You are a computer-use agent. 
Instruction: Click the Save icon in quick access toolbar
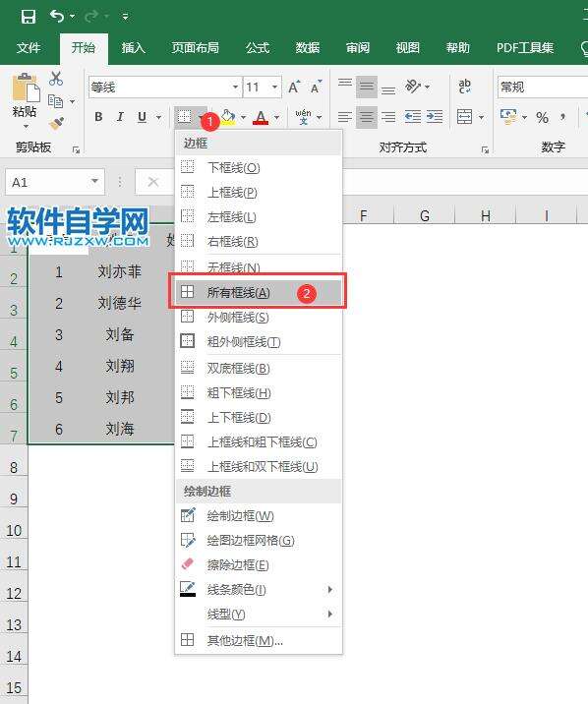click(29, 17)
